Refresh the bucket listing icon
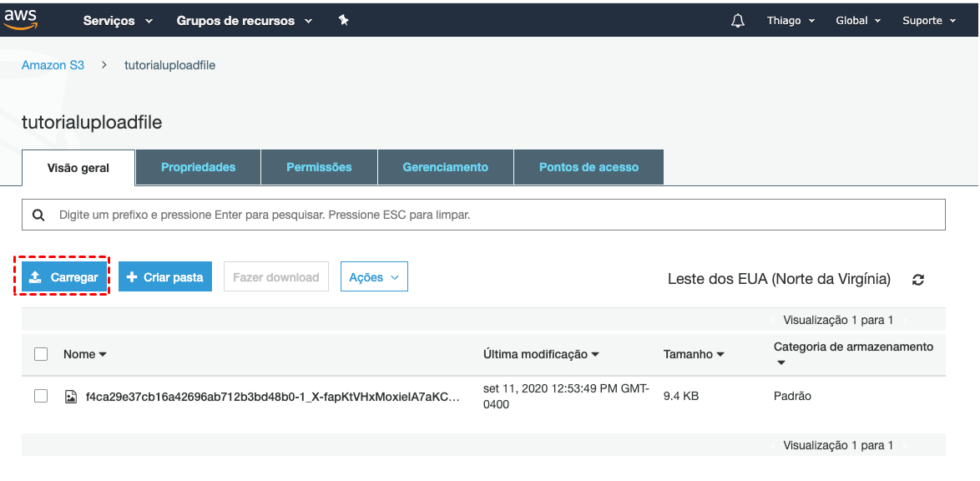The width and height of the screenshot is (980, 481). 918,280
